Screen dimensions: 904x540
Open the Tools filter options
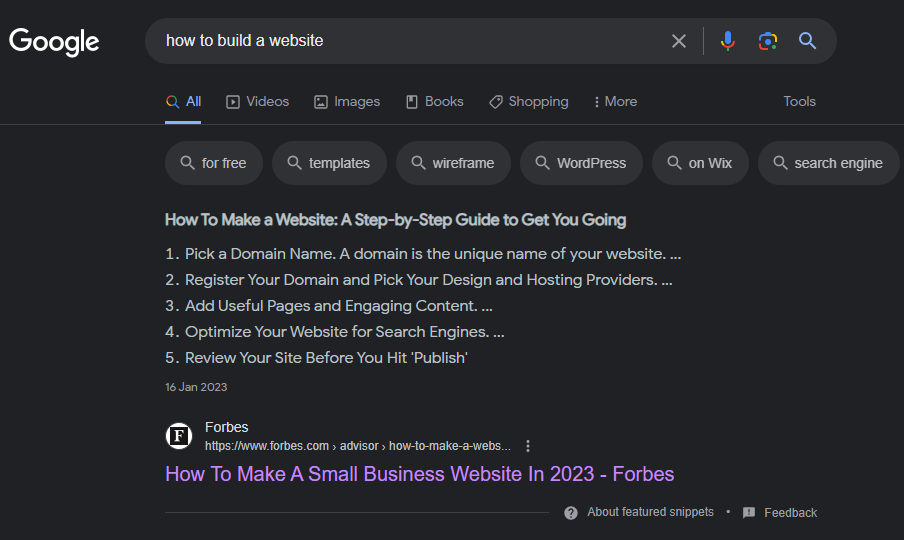[799, 102]
